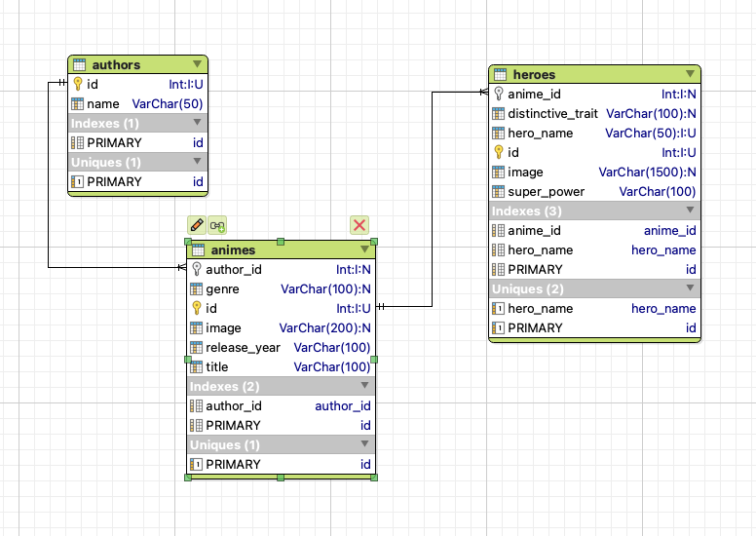Image resolution: width=756 pixels, height=536 pixels.
Task: Select the authors table title
Action: [116, 64]
